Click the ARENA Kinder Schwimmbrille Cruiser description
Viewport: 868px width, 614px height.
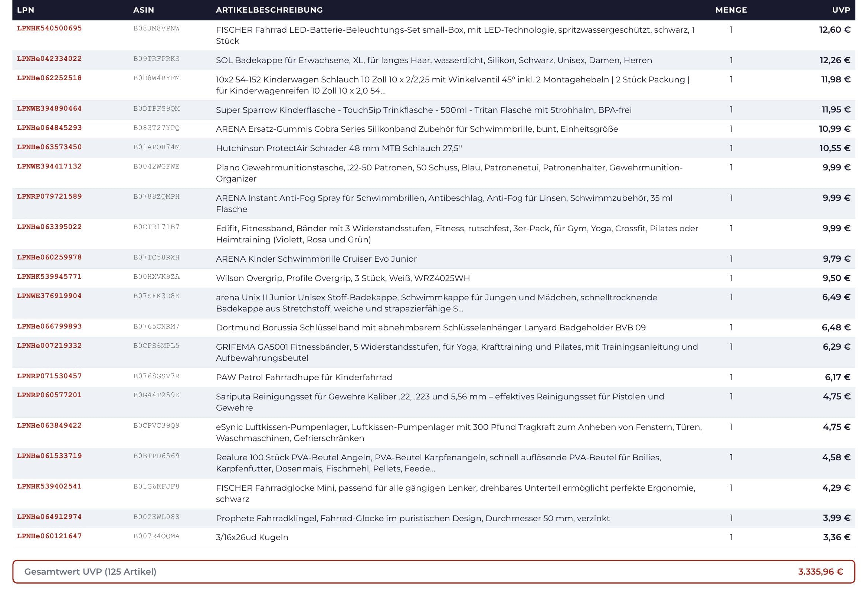(317, 259)
